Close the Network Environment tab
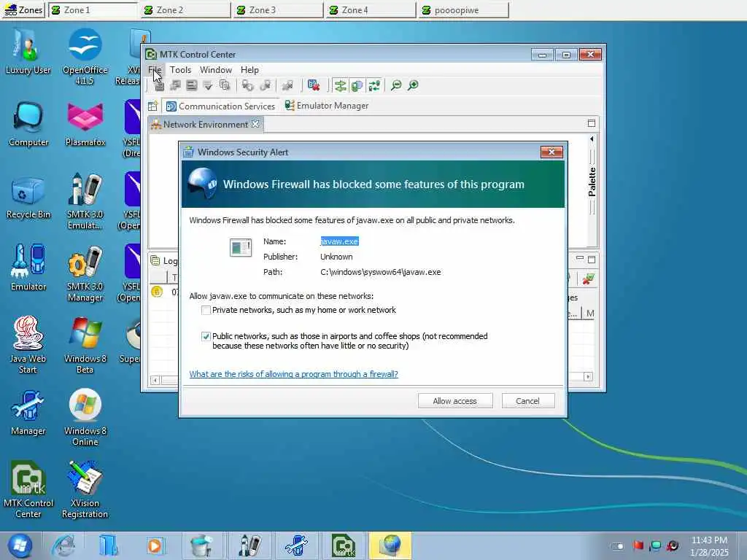747x560 pixels. 255,124
